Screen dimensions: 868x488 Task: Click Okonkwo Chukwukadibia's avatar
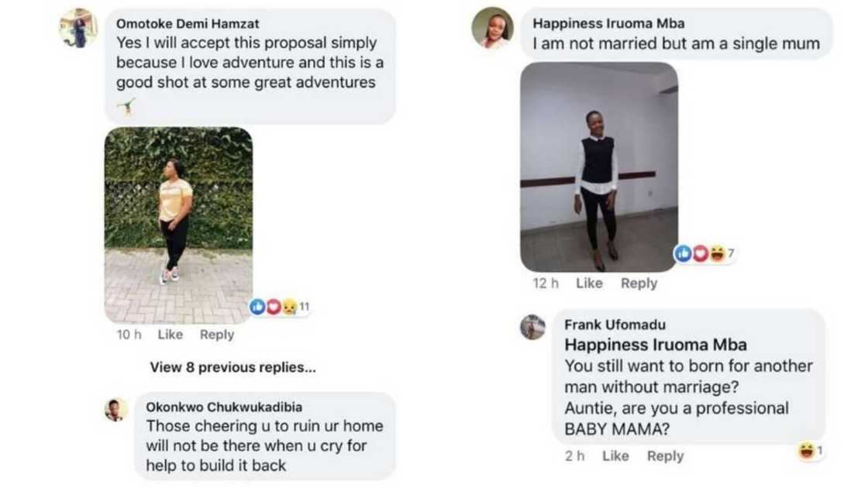pyautogui.click(x=116, y=410)
